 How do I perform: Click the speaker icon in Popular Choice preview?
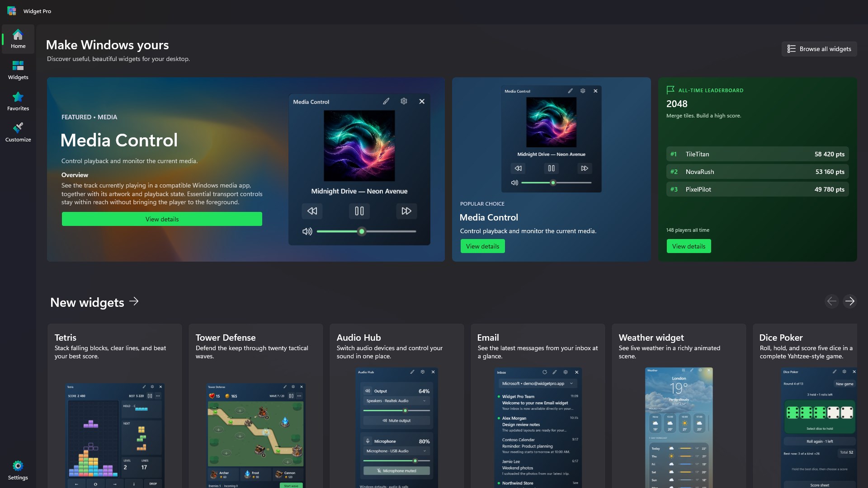pyautogui.click(x=514, y=183)
